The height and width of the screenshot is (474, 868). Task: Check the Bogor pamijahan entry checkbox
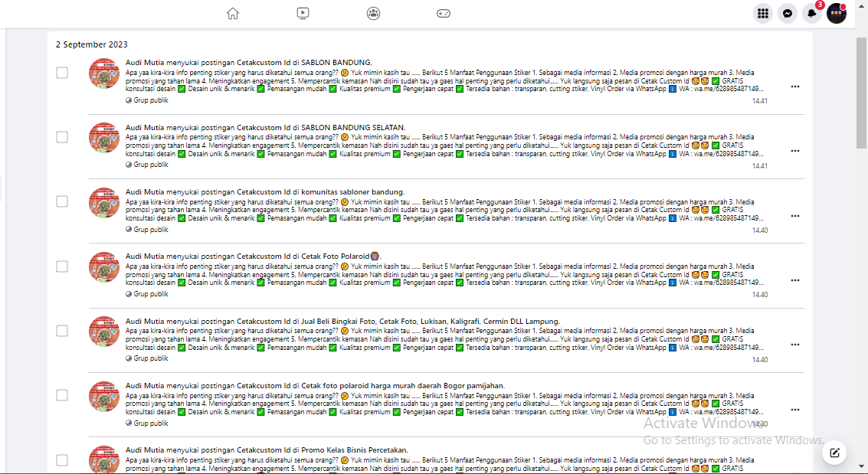pos(62,395)
